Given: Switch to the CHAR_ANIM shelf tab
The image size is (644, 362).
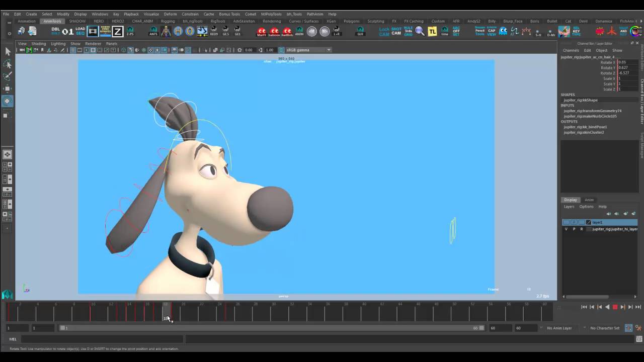Looking at the screenshot, I should [x=142, y=21].
